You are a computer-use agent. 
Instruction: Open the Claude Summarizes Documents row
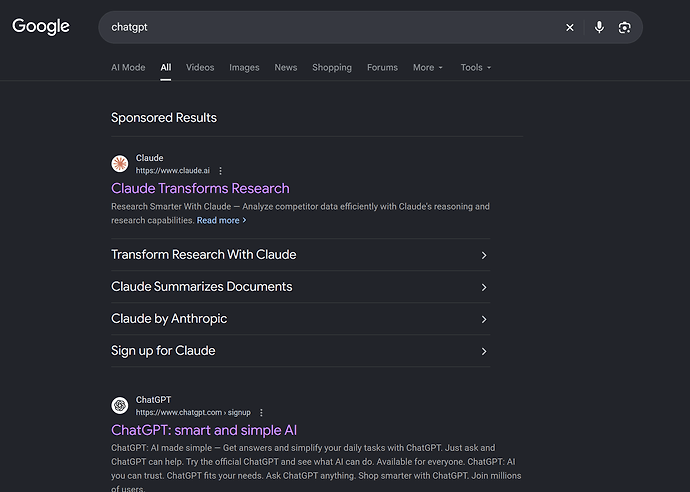(300, 287)
